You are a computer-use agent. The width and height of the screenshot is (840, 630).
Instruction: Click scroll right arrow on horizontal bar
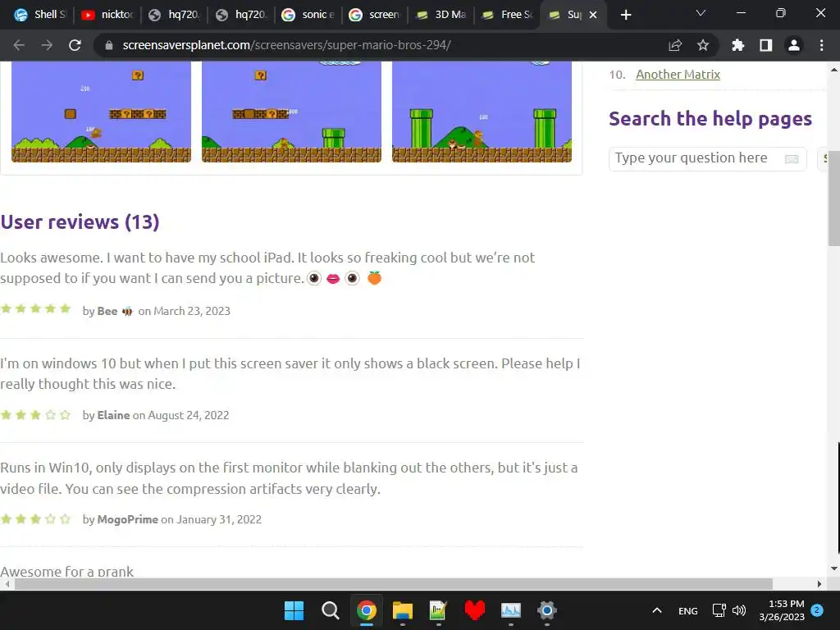819,584
